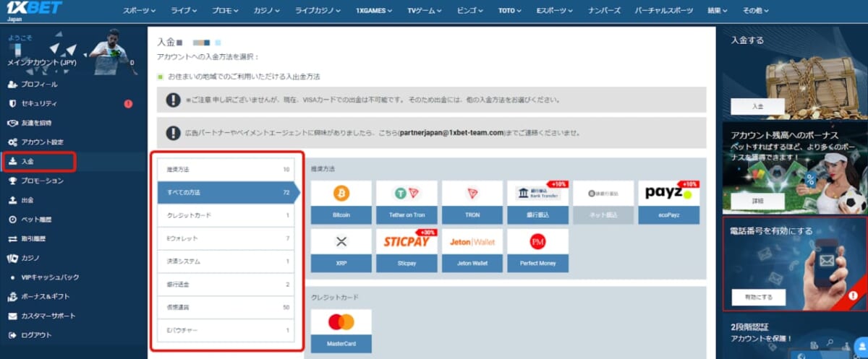Toggle お住まいの地域 methods checkbox
868x359 pixels.
(x=161, y=76)
